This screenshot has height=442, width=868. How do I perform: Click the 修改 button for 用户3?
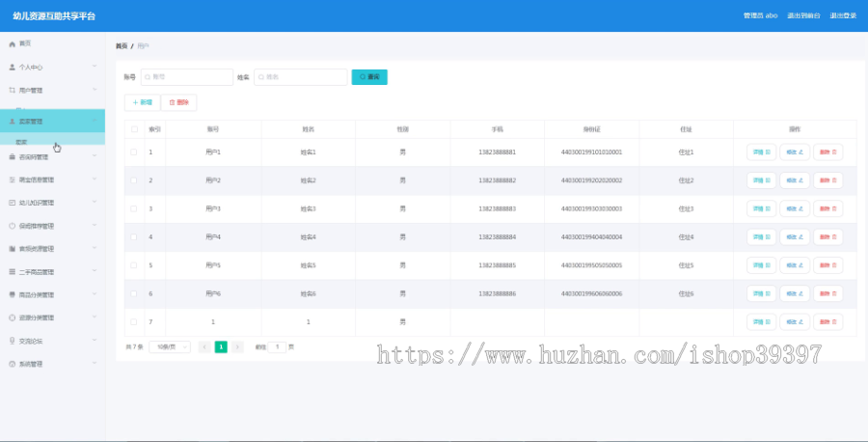coord(795,208)
